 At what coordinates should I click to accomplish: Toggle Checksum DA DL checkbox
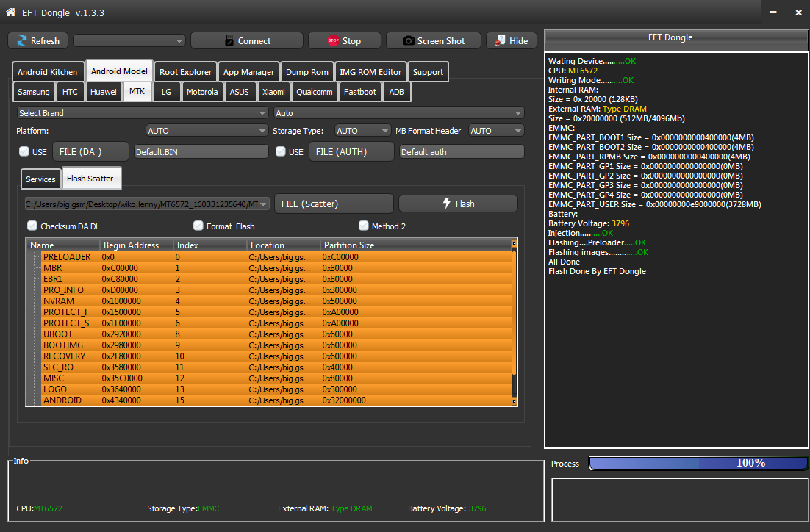click(x=32, y=226)
